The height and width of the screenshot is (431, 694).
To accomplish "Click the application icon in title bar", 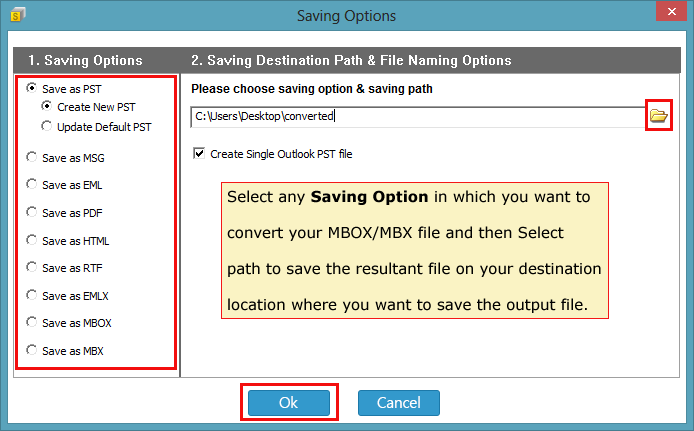I will pos(18,15).
